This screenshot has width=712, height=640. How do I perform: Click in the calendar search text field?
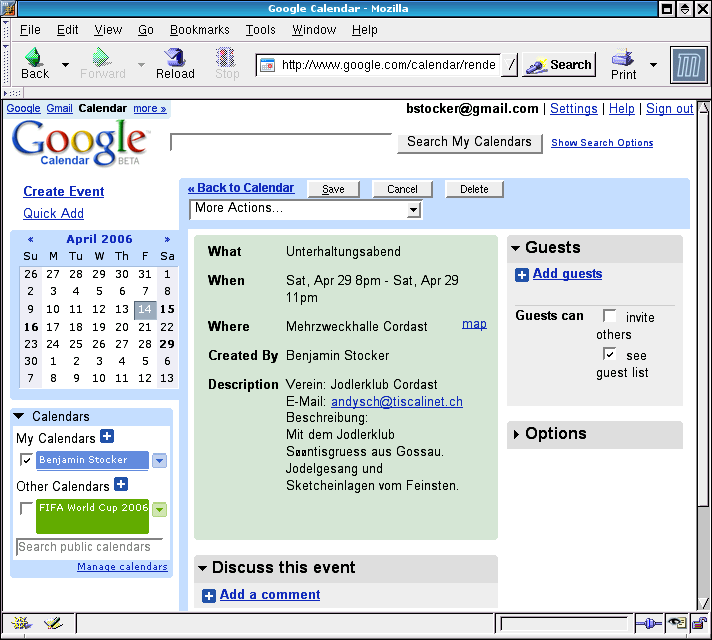tap(281, 142)
